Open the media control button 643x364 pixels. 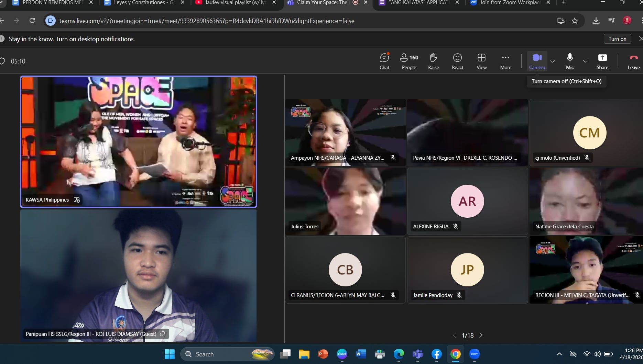pyautogui.click(x=611, y=21)
